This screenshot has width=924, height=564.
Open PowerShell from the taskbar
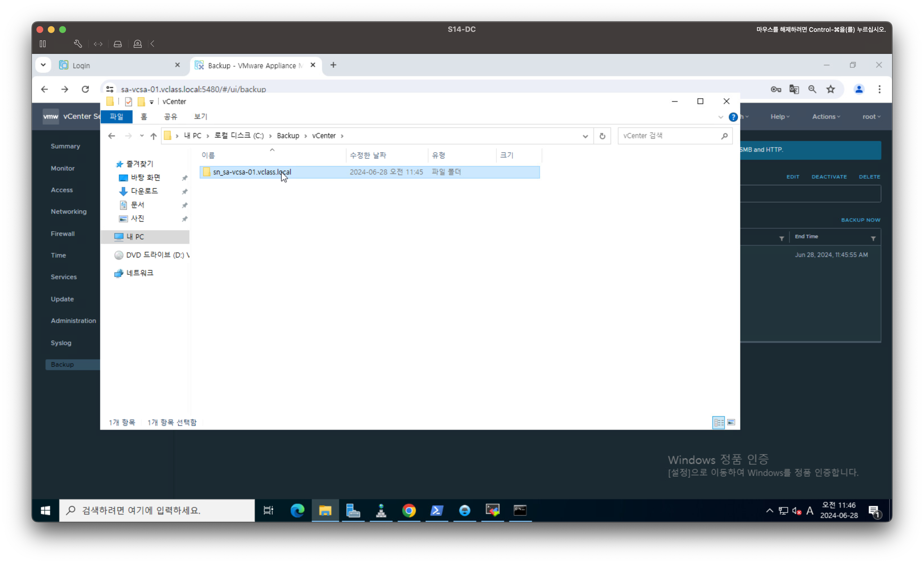coord(436,510)
